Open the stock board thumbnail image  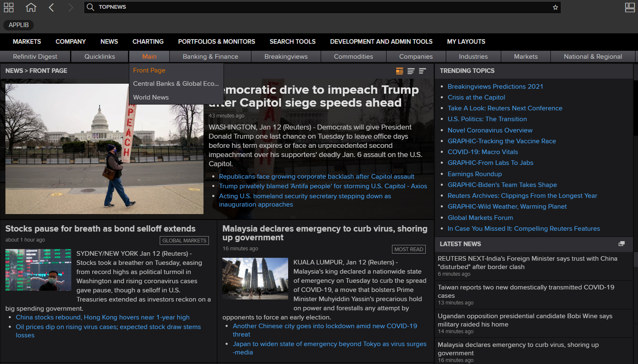pyautogui.click(x=38, y=270)
